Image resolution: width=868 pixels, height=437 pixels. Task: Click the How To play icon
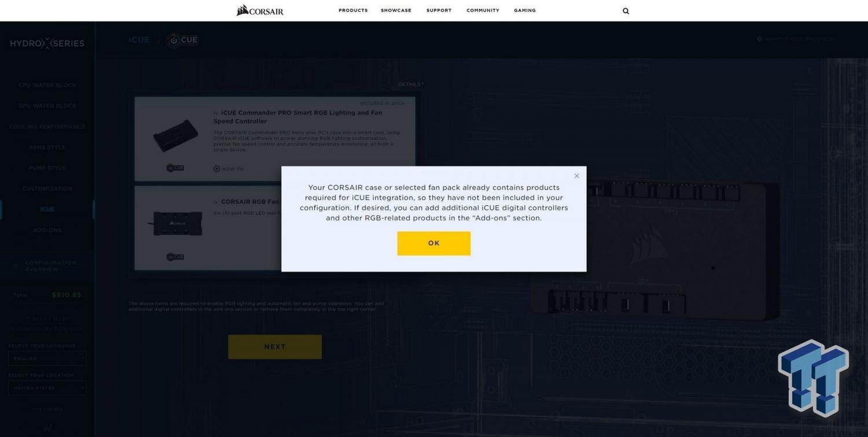click(x=217, y=169)
